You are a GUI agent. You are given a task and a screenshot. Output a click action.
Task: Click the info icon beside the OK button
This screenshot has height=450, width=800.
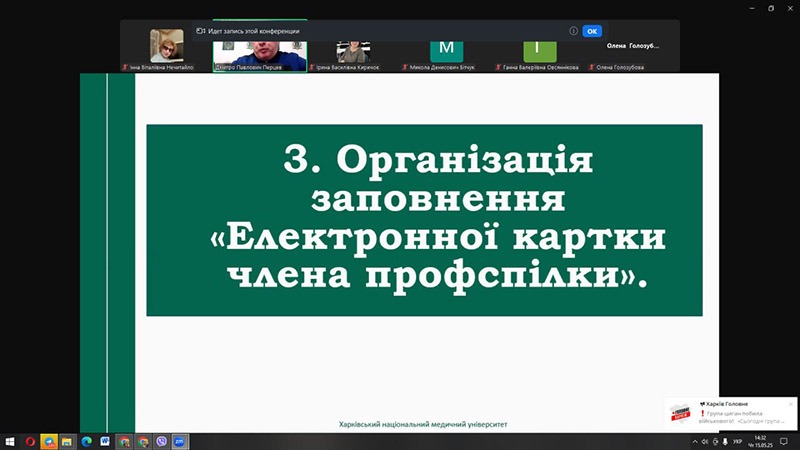pos(573,31)
